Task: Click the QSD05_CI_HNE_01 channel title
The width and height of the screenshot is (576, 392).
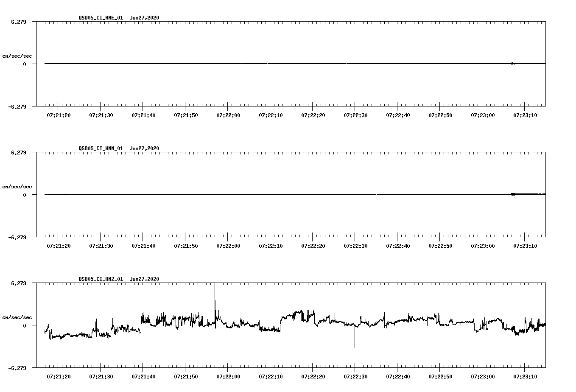Action: pos(101,18)
